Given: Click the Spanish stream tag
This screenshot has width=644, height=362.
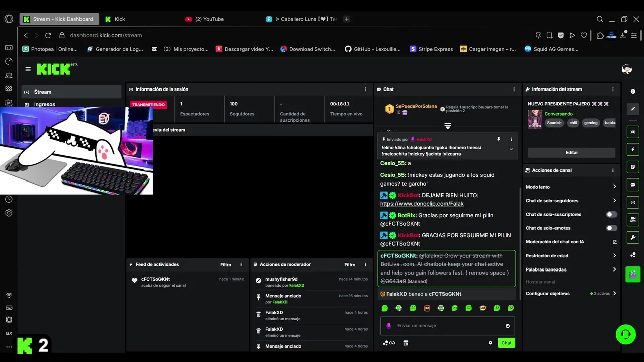Looking at the screenshot, I should tap(554, 123).
